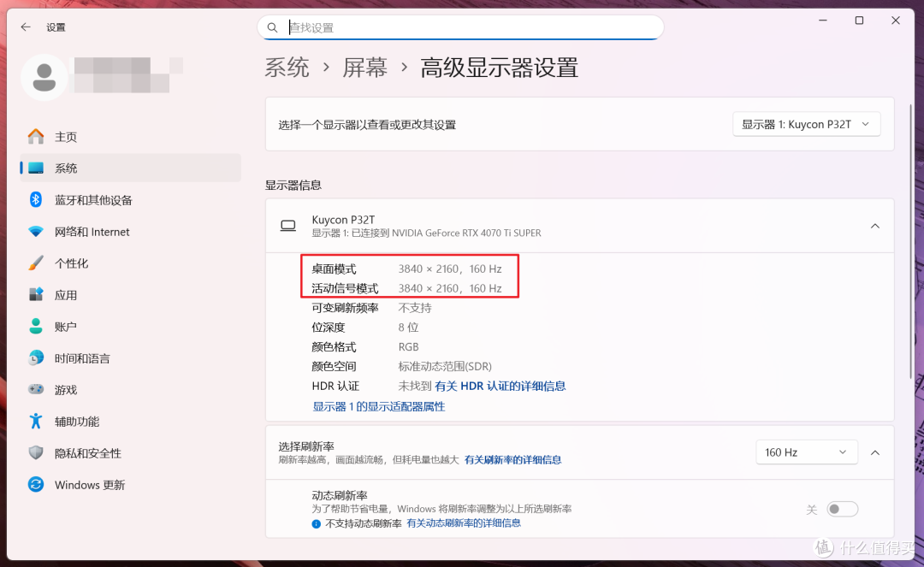Open 显示器 1 的显示适配器属性 link
924x567 pixels.
point(378,407)
